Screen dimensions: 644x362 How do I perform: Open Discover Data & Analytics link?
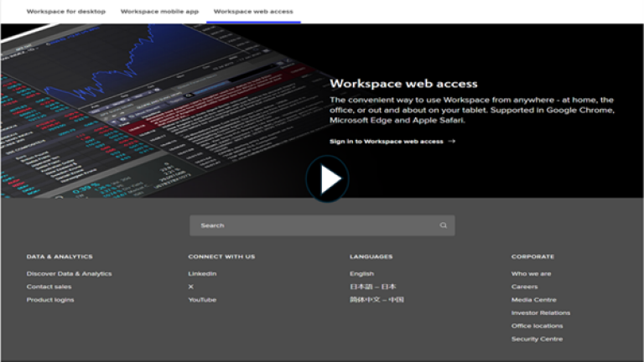tap(69, 273)
